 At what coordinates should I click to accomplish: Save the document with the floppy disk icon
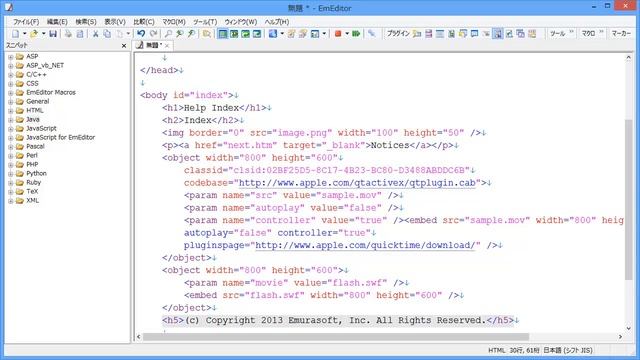pos(53,34)
